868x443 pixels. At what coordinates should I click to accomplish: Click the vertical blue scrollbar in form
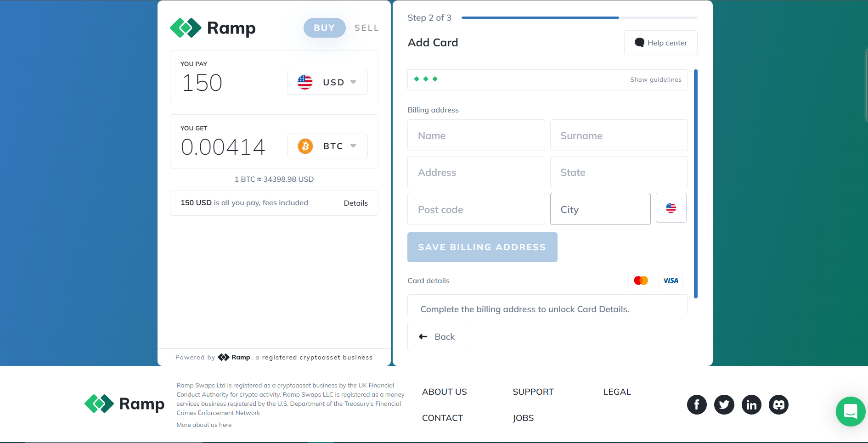pyautogui.click(x=696, y=184)
